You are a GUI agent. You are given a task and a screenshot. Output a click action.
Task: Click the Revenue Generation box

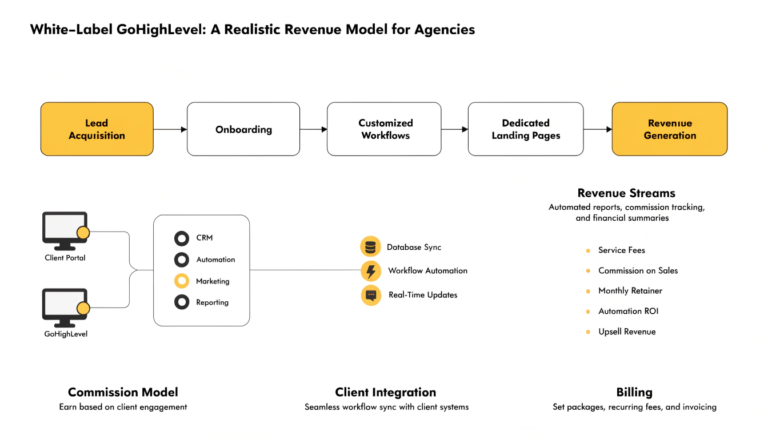click(x=670, y=129)
